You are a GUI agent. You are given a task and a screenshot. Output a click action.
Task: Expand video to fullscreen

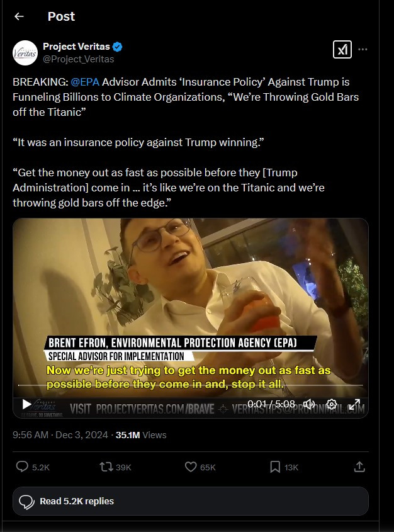point(355,404)
